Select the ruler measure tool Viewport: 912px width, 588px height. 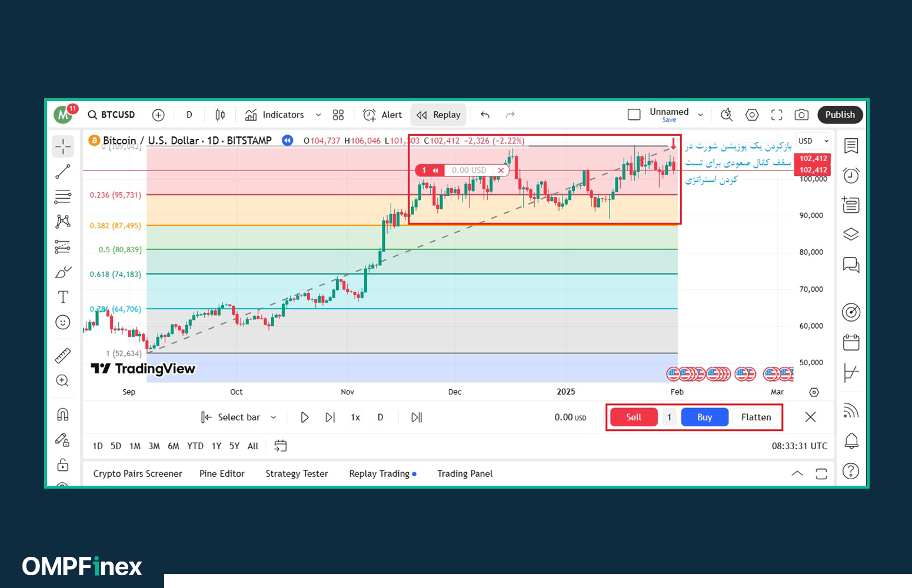coord(63,355)
